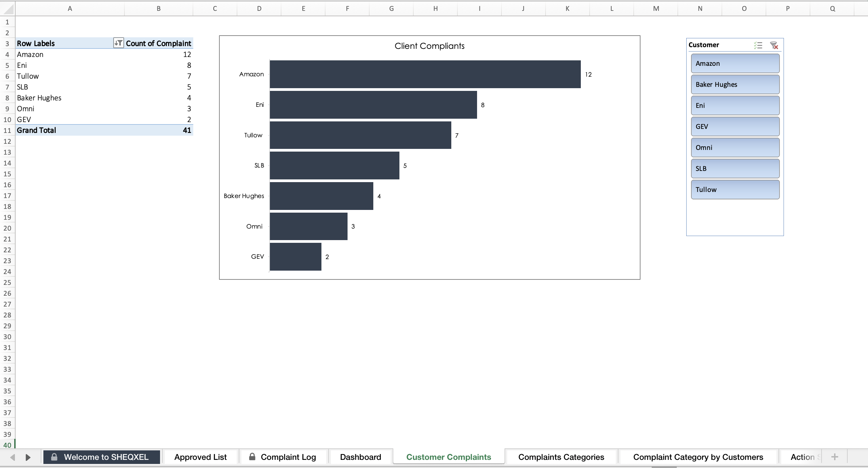The width and height of the screenshot is (868, 468).
Task: Select the Baker Hughes bar in chart
Action: 321,196
